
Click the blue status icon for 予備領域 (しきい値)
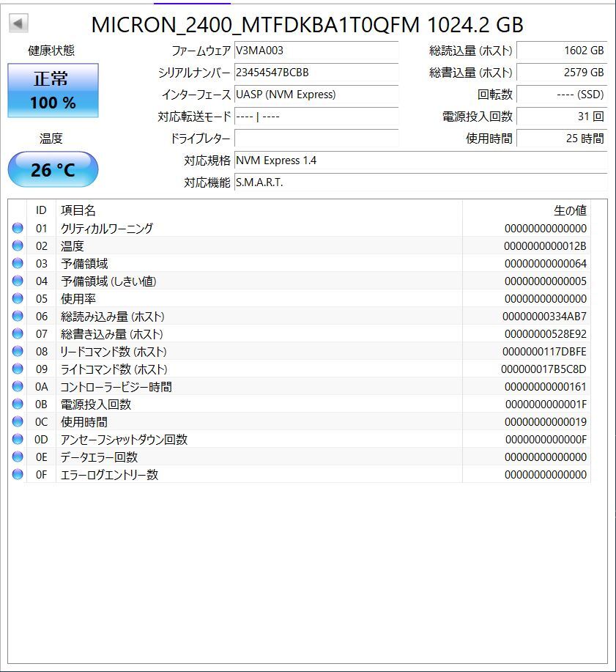coord(18,281)
